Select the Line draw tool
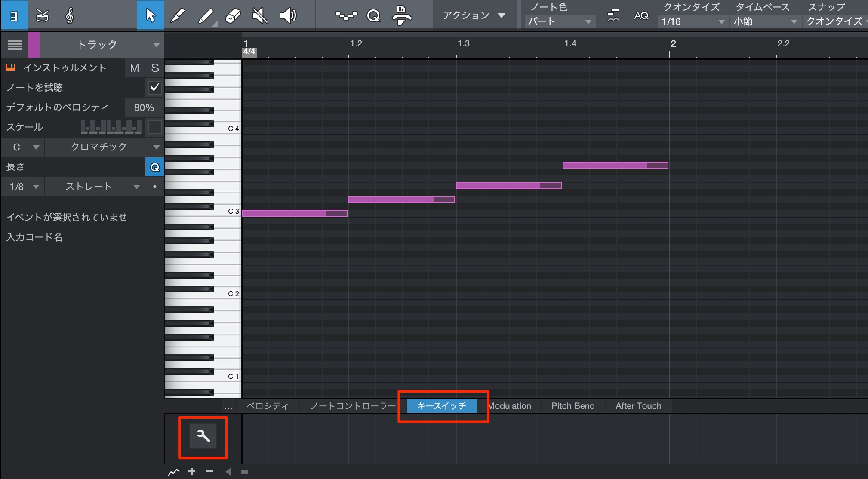This screenshot has width=868, height=479. tap(206, 16)
